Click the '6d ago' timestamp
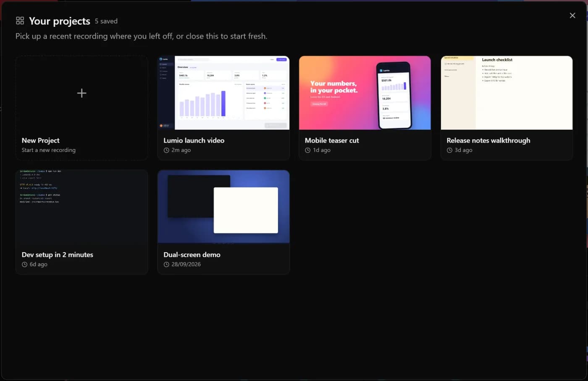Image resolution: width=588 pixels, height=381 pixels. pyautogui.click(x=39, y=264)
